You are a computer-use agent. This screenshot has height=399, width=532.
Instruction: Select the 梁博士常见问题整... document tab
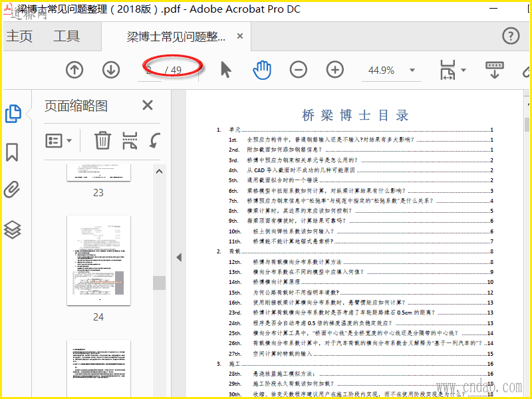[x=176, y=37]
